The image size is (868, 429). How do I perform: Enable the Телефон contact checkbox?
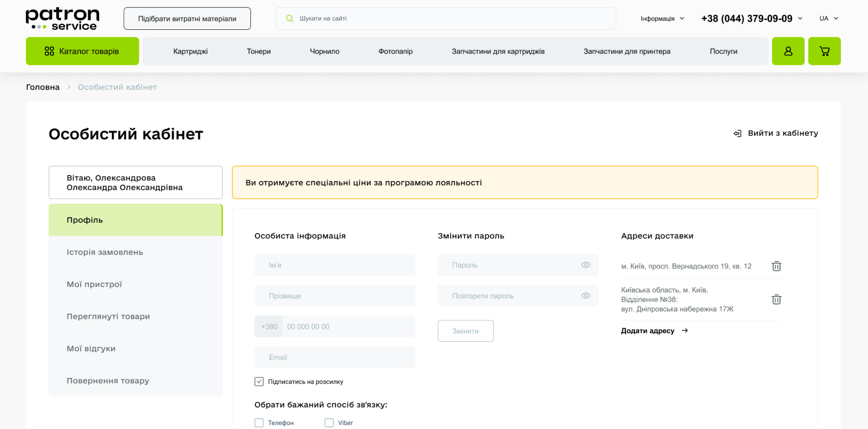pyautogui.click(x=259, y=423)
